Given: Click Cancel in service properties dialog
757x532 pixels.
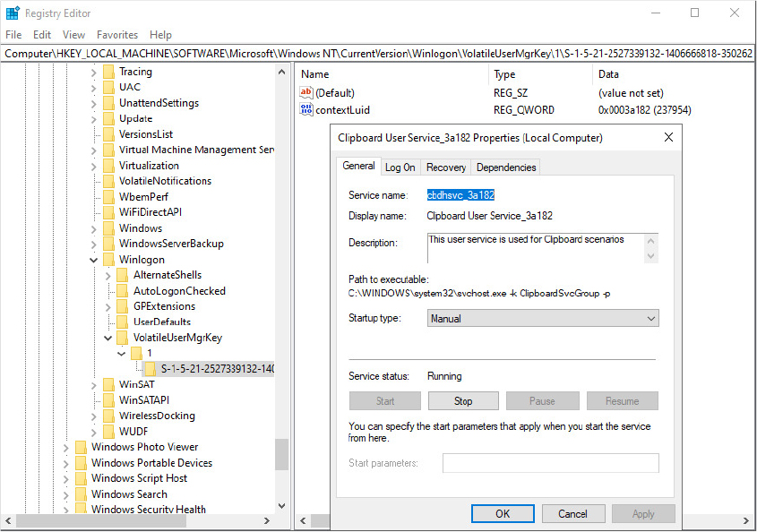Looking at the screenshot, I should point(573,514).
